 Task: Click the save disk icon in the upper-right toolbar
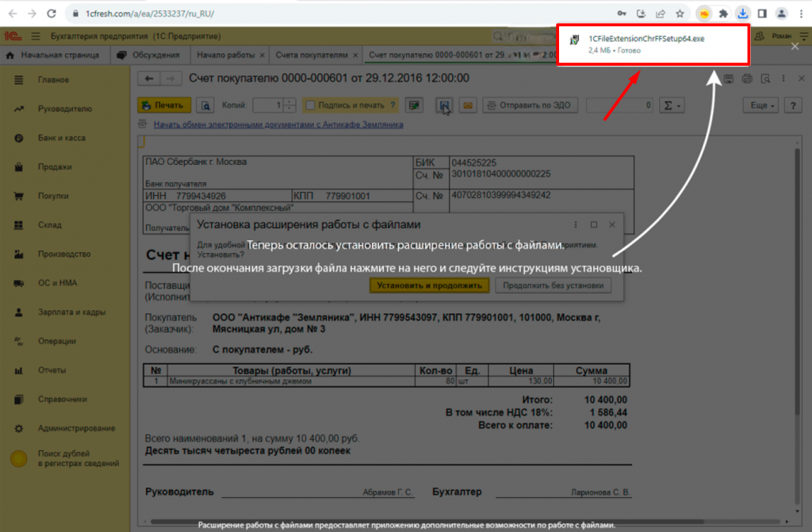[729, 78]
